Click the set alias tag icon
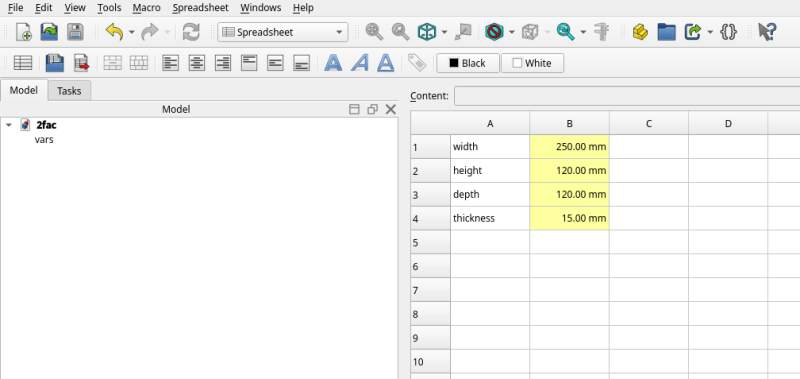Screen dimensions: 800x379 [417, 63]
